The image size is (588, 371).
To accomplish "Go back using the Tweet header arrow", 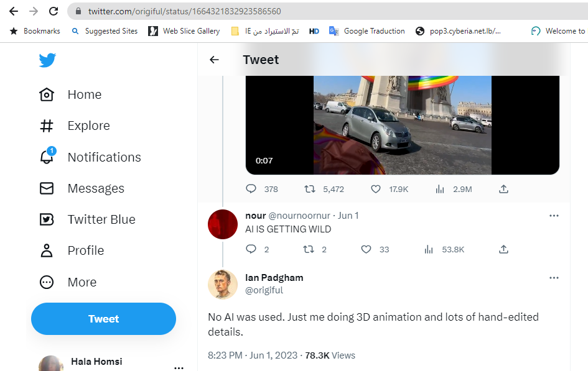I will tap(214, 60).
